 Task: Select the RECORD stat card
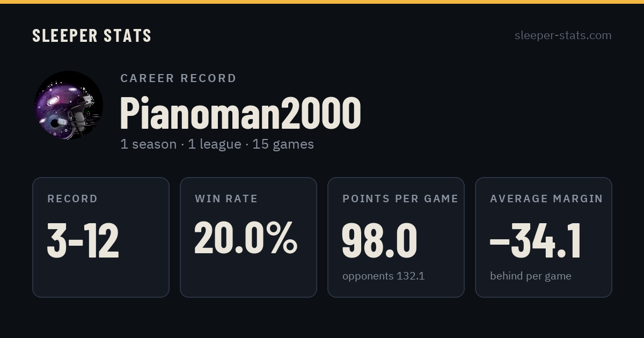pyautogui.click(x=101, y=237)
